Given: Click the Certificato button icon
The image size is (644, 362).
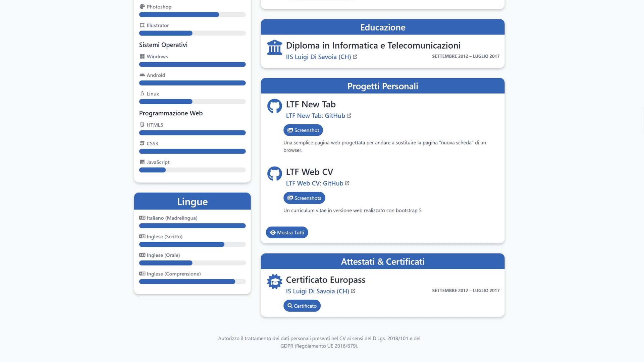Looking at the screenshot, I should (290, 305).
